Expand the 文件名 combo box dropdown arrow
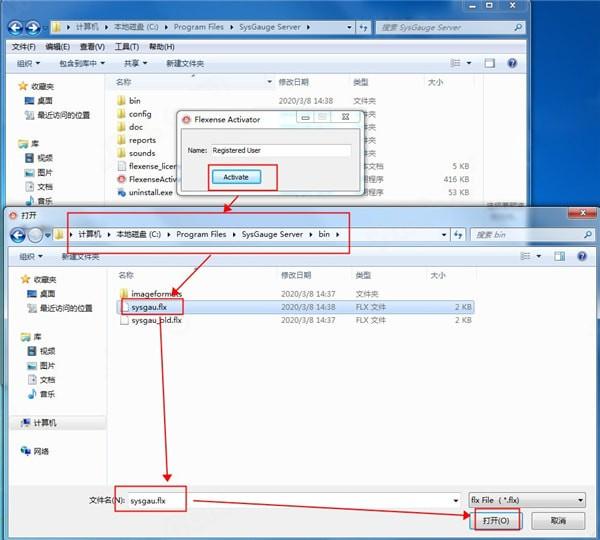 pyautogui.click(x=455, y=501)
